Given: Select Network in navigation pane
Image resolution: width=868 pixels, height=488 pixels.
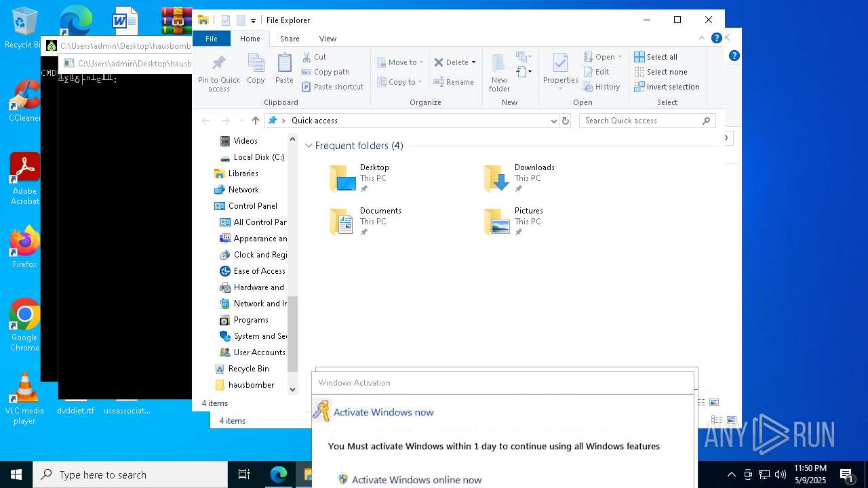Looking at the screenshot, I should click(x=243, y=190).
